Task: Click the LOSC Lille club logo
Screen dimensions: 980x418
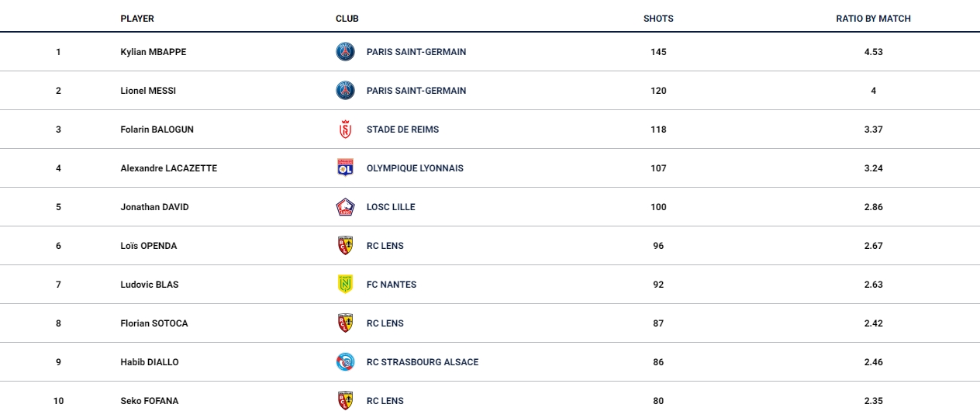Action: pyautogui.click(x=345, y=207)
